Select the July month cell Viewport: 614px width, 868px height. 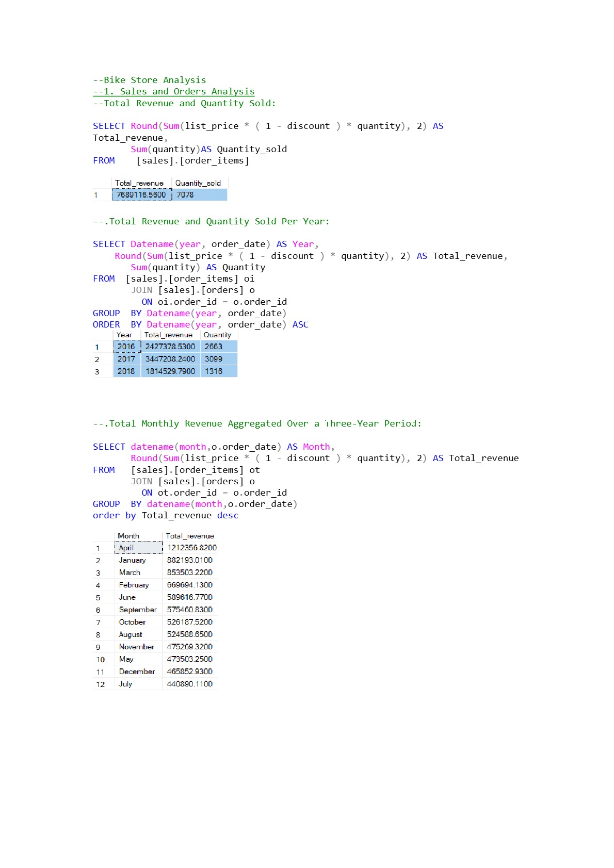(x=138, y=684)
